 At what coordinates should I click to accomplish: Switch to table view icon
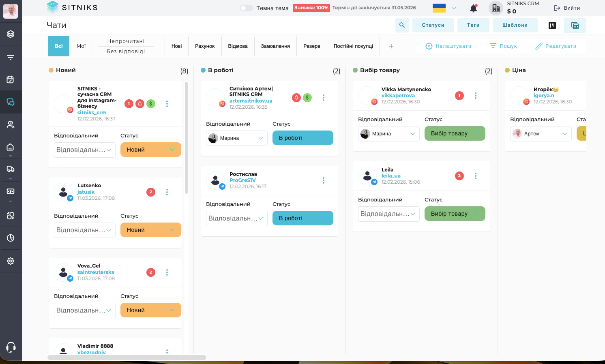[x=575, y=25]
